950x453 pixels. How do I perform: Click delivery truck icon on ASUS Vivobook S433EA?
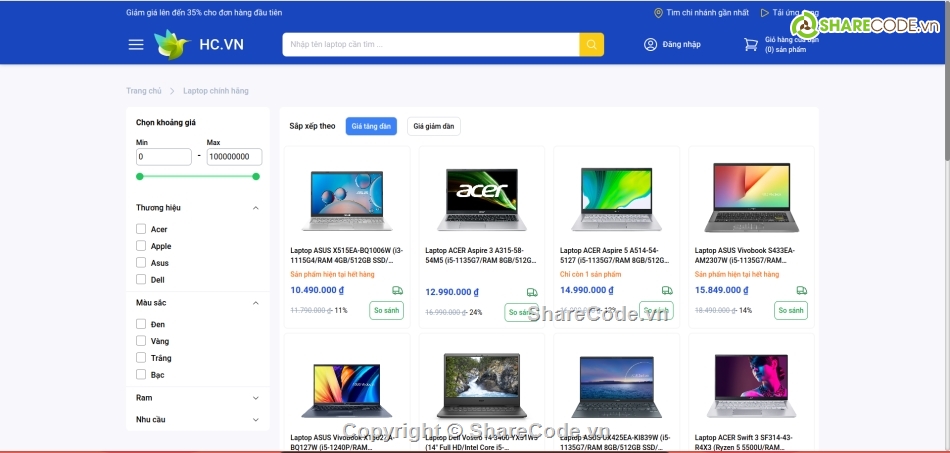pyautogui.click(x=801, y=291)
